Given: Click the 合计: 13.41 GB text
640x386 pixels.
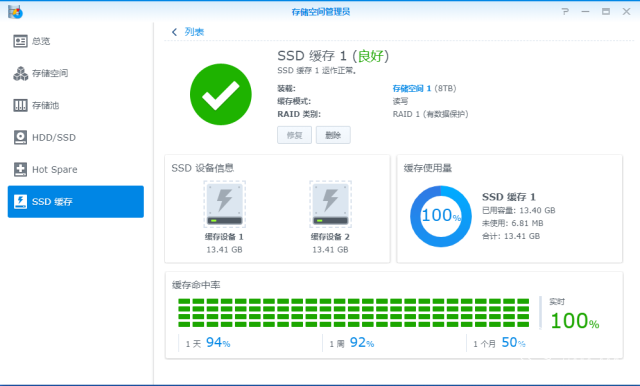Looking at the screenshot, I should (511, 236).
